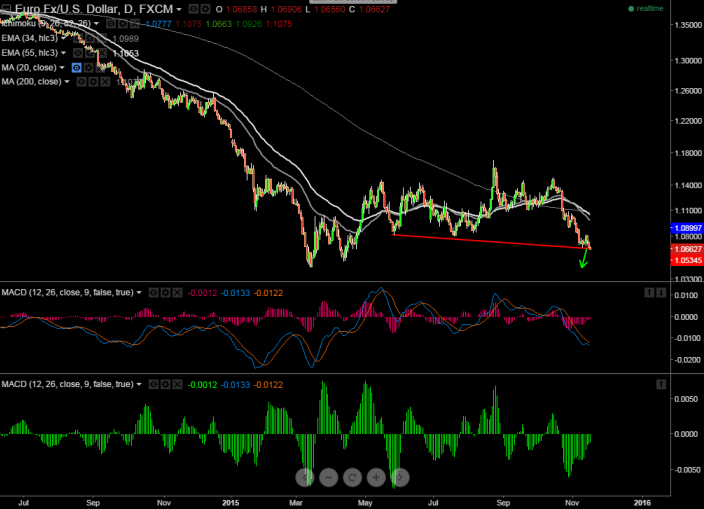
Task: Click green -0.0012 value in lower MACD
Action: tap(202, 385)
